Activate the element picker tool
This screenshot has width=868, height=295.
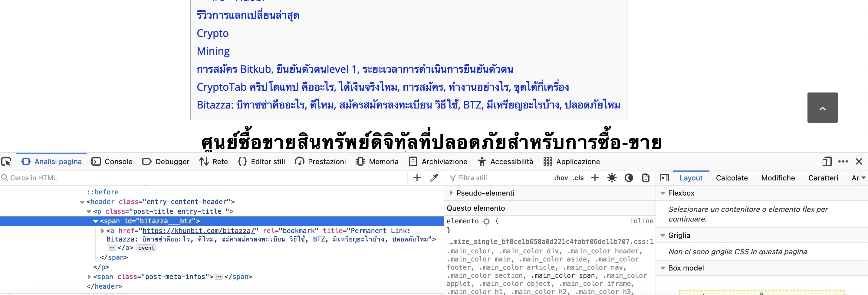pos(6,162)
